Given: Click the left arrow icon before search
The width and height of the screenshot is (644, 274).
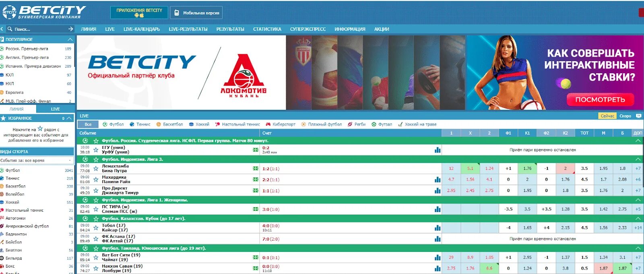Looking at the screenshot, I should click(2, 29).
